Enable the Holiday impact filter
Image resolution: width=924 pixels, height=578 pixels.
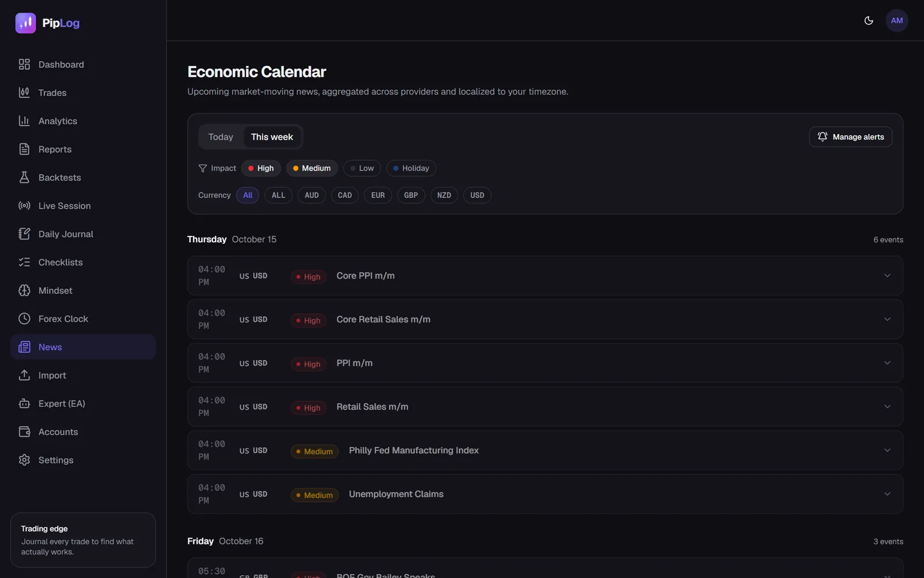coord(411,168)
